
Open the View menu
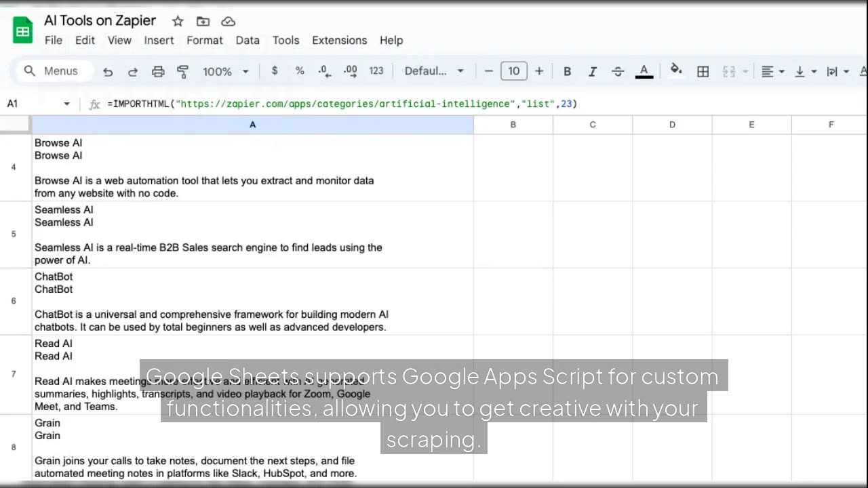pos(119,40)
